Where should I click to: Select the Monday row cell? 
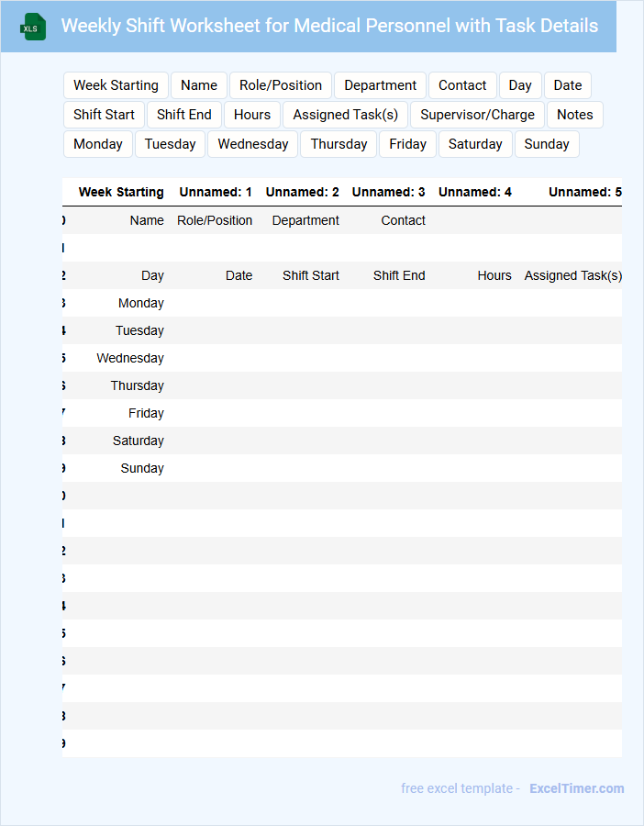coord(141,304)
